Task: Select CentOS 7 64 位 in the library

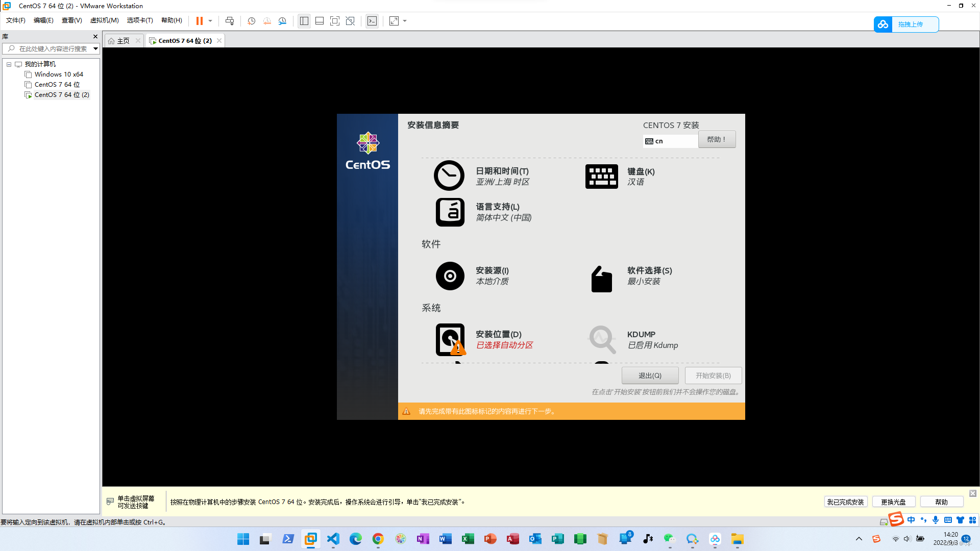Action: [x=57, y=85]
